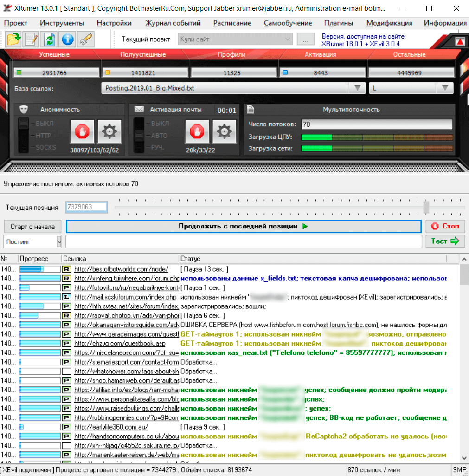Set mail activation to РУЧ.
This screenshot has height=476, width=469.
coord(158,148)
